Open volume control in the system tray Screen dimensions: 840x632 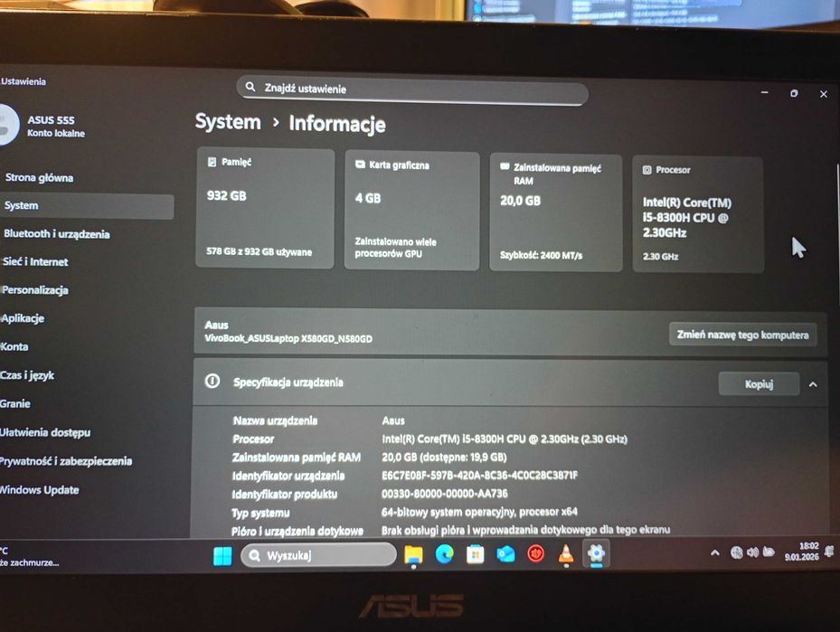(752, 552)
